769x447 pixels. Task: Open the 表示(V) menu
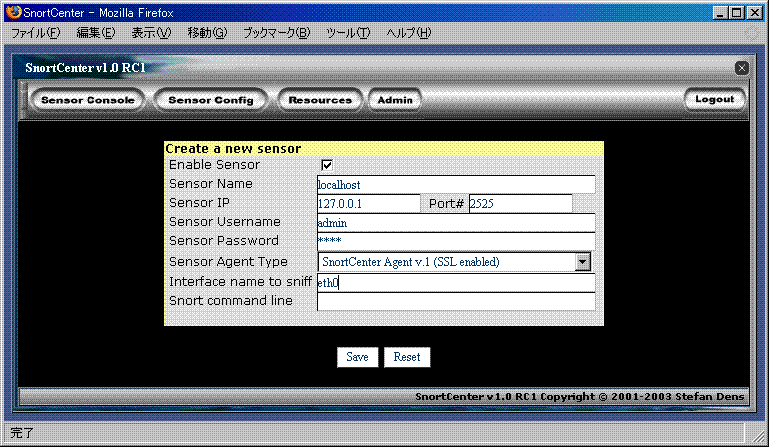(x=151, y=33)
